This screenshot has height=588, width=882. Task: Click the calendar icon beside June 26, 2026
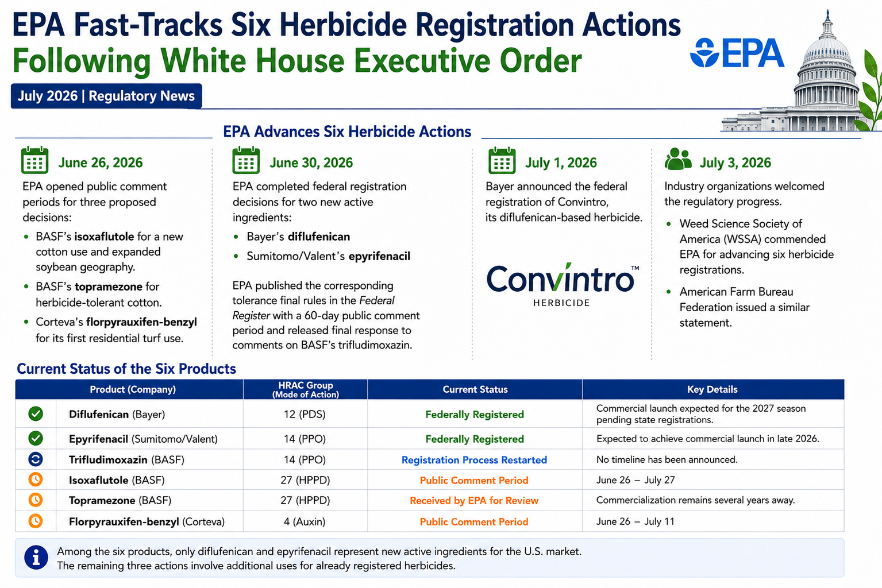34,160
